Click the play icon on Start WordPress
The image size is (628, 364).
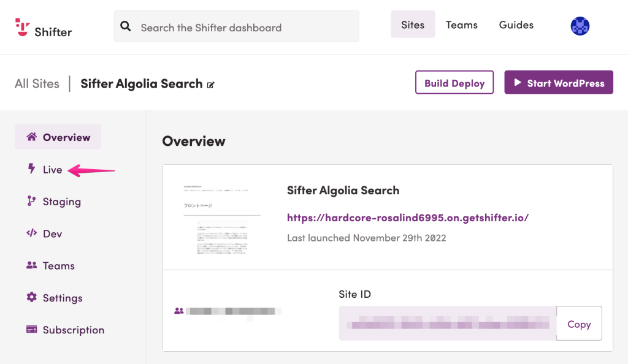pos(518,82)
